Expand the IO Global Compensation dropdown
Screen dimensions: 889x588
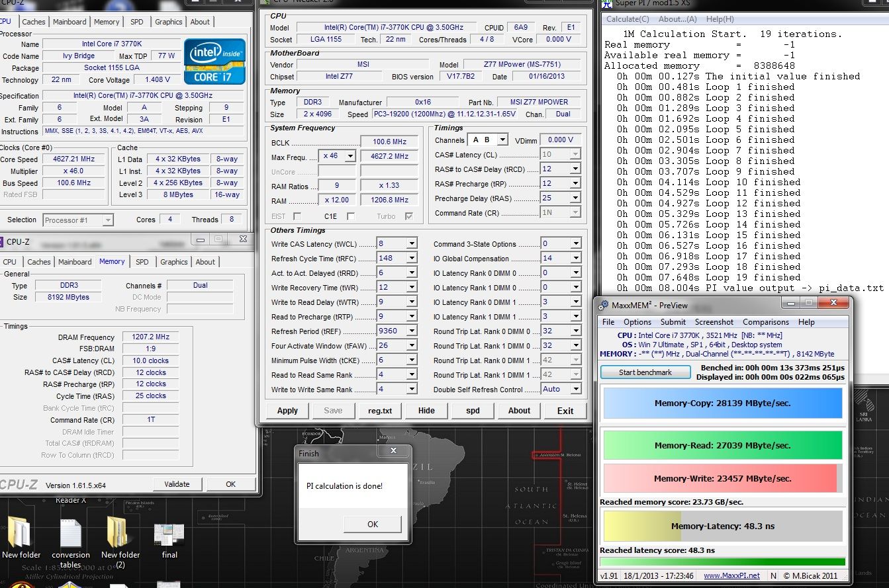pos(575,258)
